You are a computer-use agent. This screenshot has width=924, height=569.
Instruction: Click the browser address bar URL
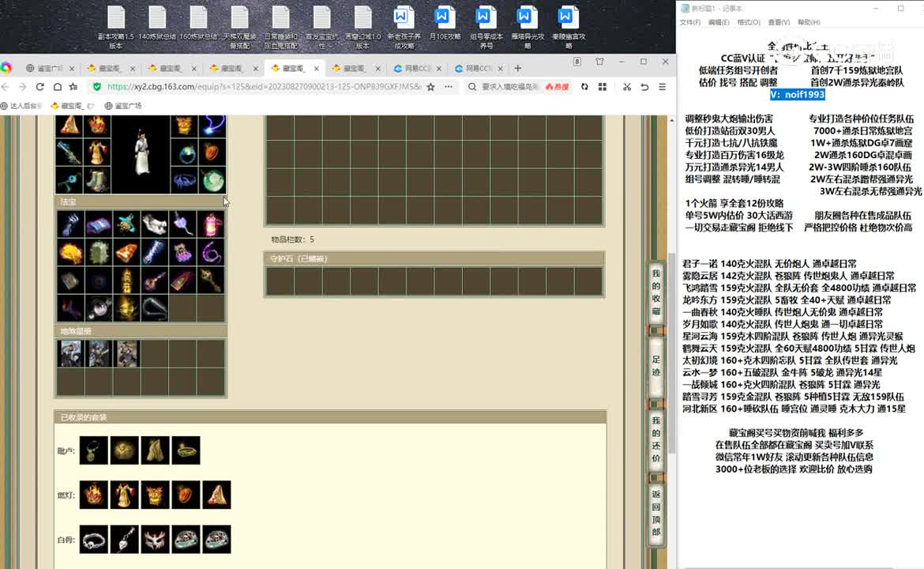pyautogui.click(x=264, y=87)
